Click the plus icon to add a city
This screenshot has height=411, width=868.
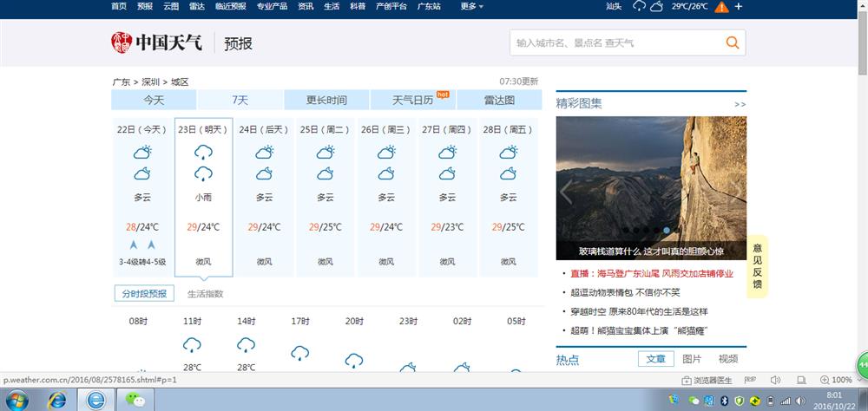pyautogui.click(x=739, y=6)
